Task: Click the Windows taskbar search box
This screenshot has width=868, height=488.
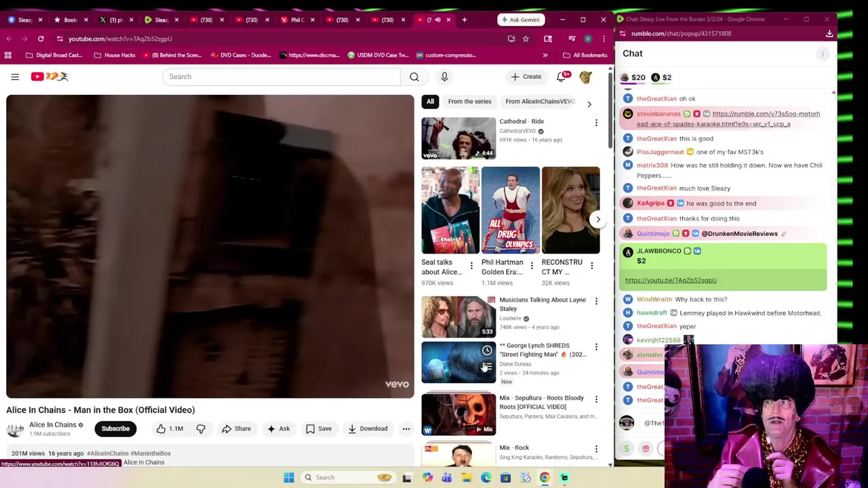Action: 349,477
